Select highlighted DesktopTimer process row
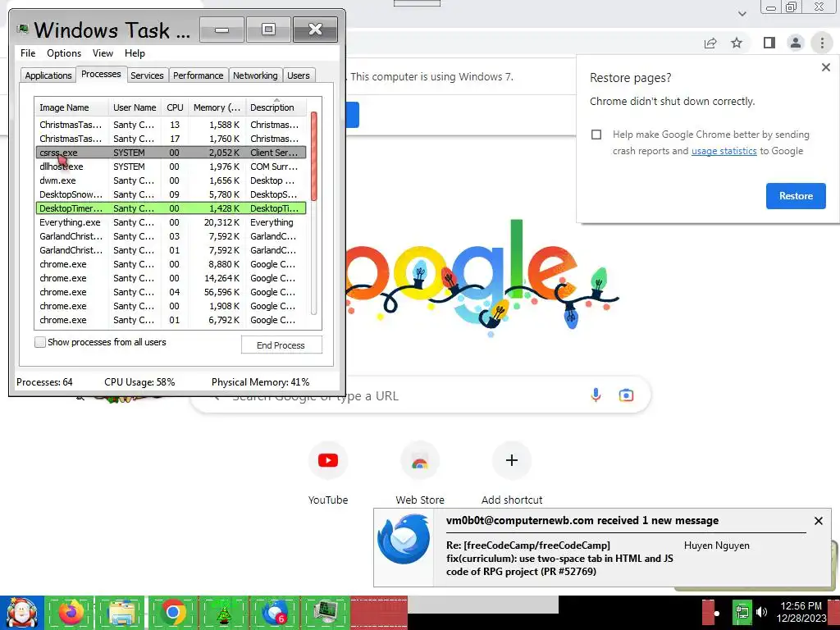The image size is (840, 630). [x=171, y=208]
